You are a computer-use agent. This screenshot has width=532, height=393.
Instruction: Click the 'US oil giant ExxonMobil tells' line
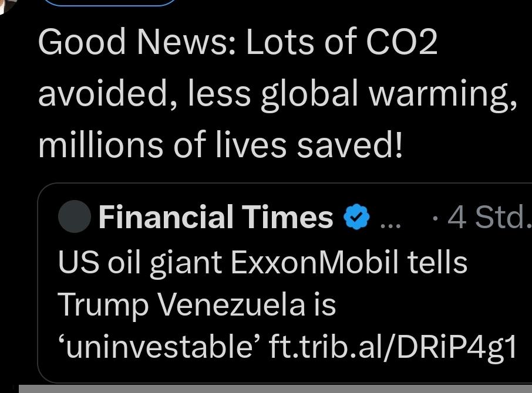point(262,262)
